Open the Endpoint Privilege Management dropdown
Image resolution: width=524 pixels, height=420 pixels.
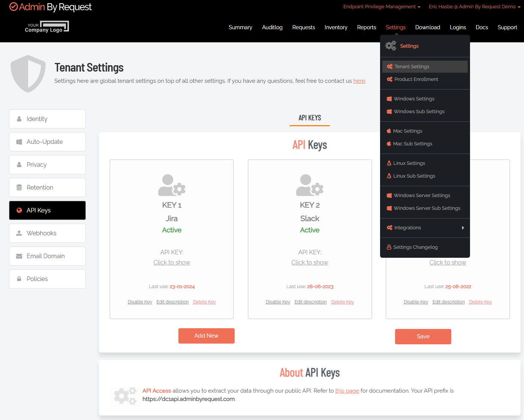382,7
